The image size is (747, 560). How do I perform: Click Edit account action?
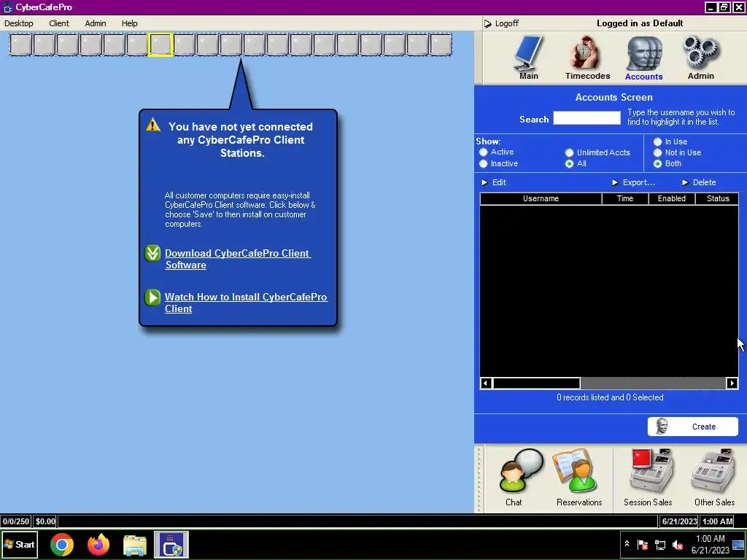pyautogui.click(x=494, y=182)
